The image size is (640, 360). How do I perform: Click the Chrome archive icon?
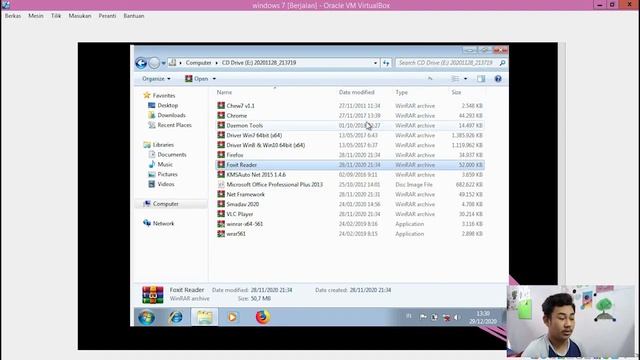pyautogui.click(x=221, y=116)
